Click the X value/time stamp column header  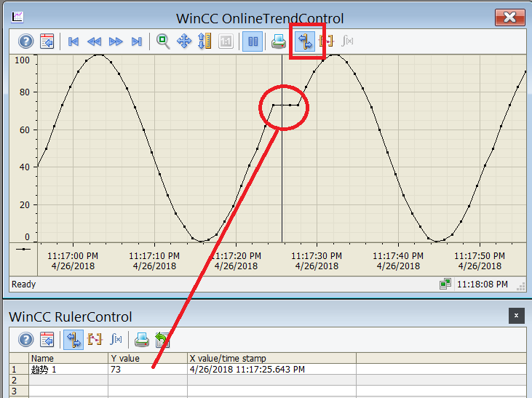(x=271, y=358)
